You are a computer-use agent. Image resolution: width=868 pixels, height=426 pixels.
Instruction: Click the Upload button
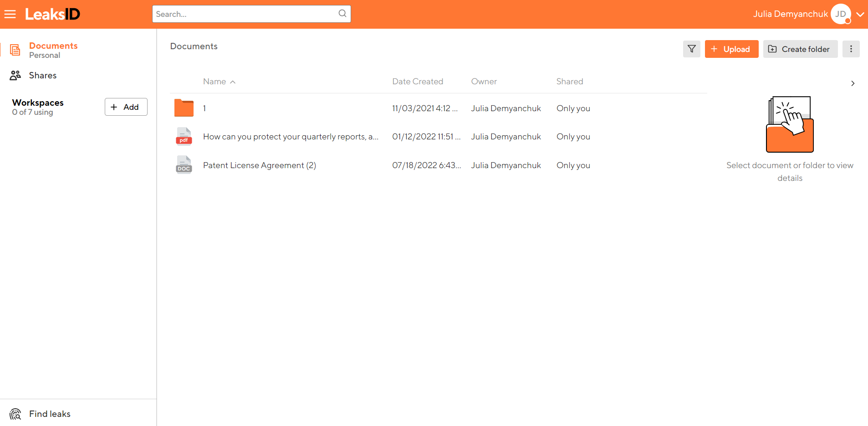coord(731,49)
